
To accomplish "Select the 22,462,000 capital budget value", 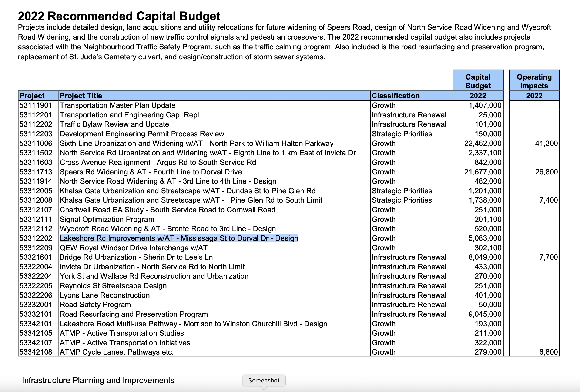I will point(483,144).
